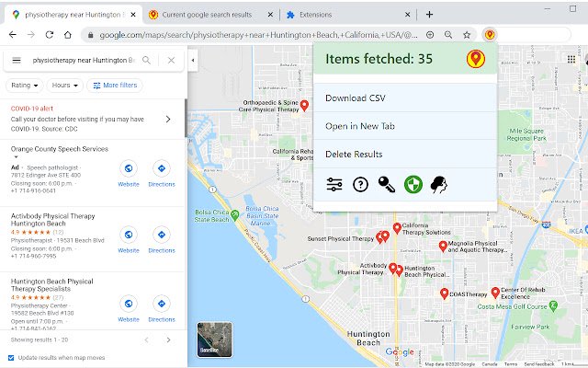Click Directions icon for Activbody Physical Therapy

[162, 235]
